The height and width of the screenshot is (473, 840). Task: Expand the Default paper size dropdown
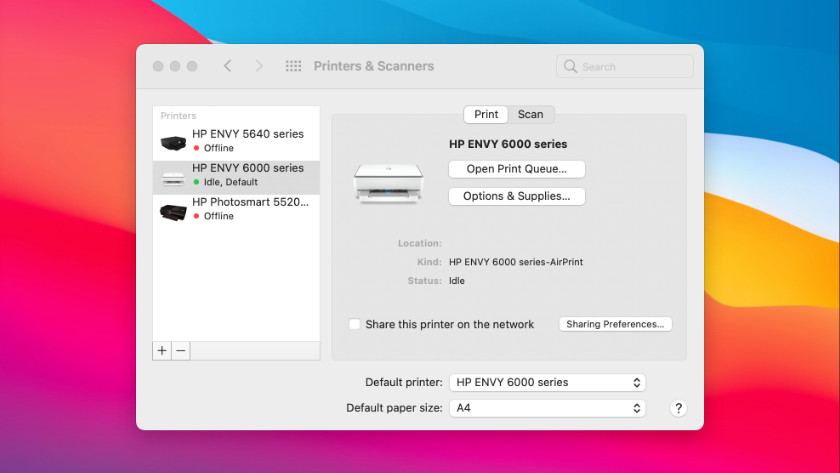546,408
